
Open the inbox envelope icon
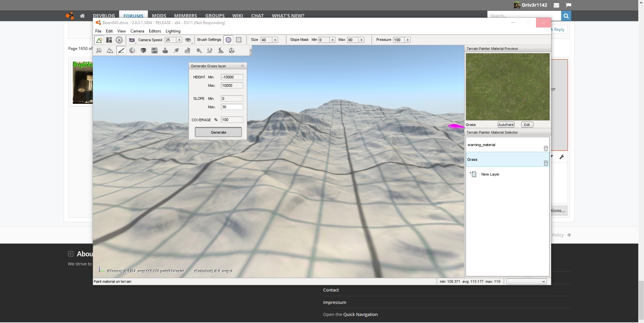tap(556, 5)
